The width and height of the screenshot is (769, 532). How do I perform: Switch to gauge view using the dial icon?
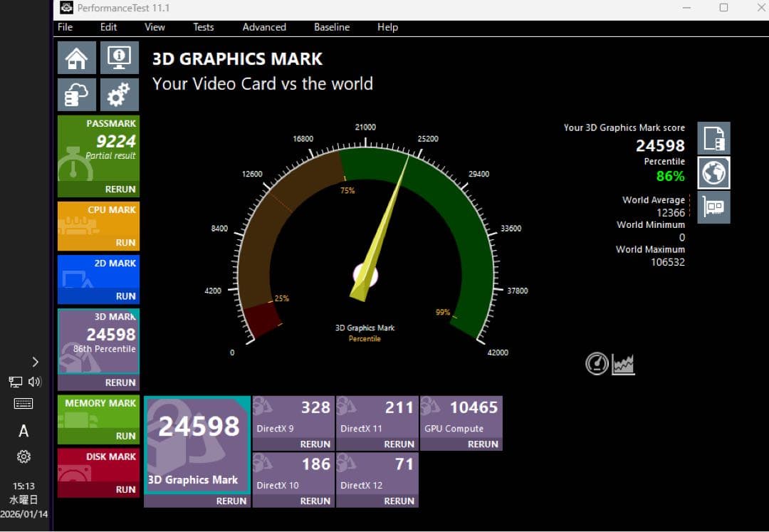(x=597, y=363)
